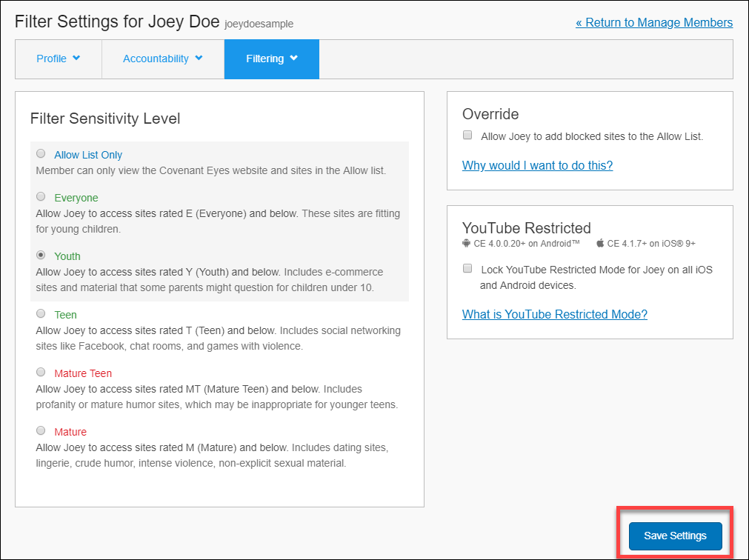The width and height of the screenshot is (749, 560).
Task: Check Lock YouTube Restricted Mode box
Action: tap(467, 268)
